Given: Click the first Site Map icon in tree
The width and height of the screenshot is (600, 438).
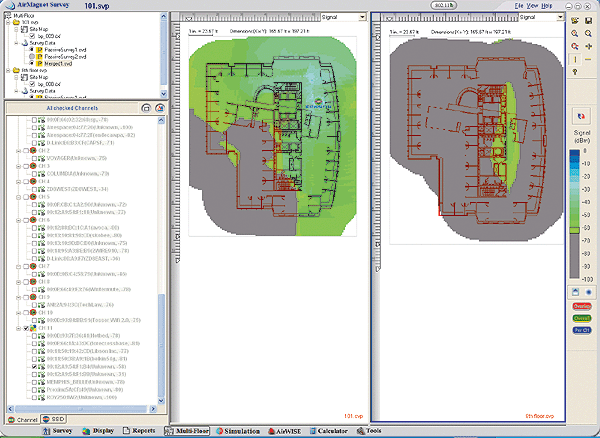Looking at the screenshot, I should (24, 29).
